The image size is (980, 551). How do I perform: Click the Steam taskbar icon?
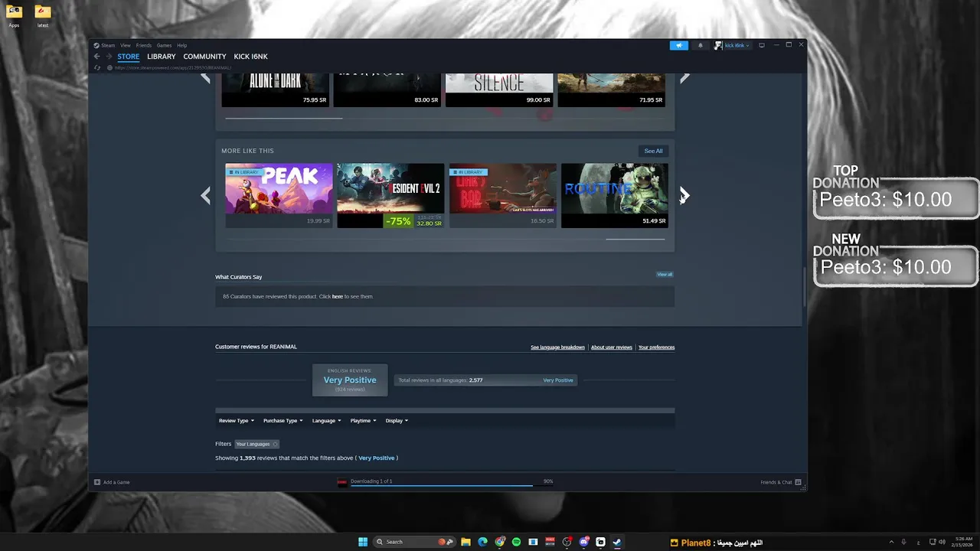(617, 542)
